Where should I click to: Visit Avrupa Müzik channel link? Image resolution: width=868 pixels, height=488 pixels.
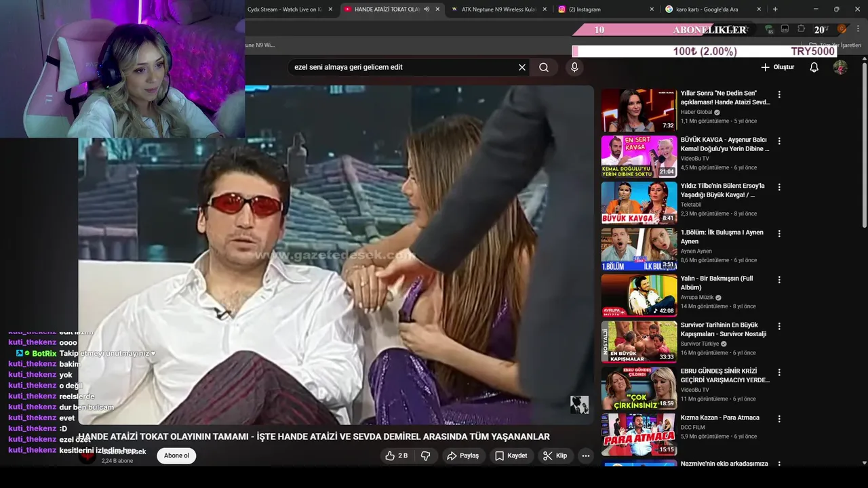click(698, 297)
